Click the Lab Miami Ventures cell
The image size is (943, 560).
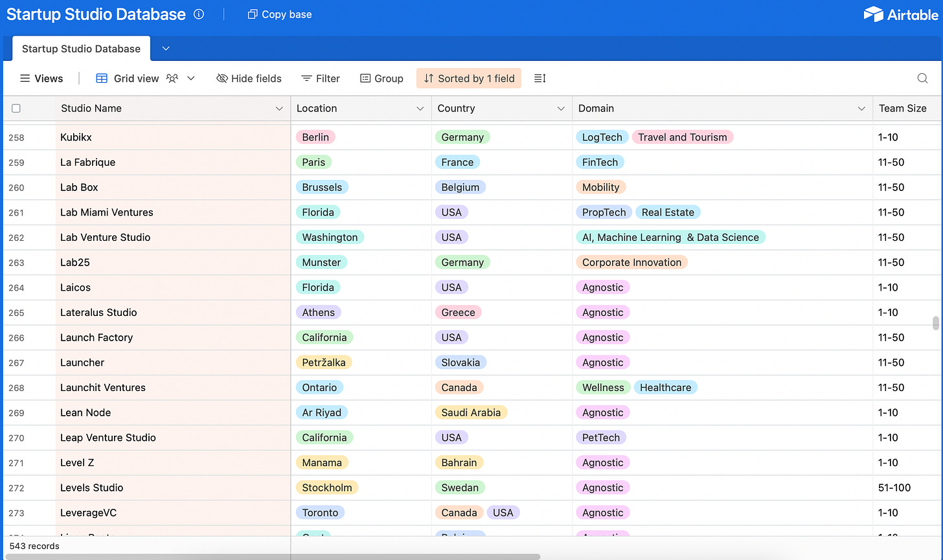click(x=173, y=212)
